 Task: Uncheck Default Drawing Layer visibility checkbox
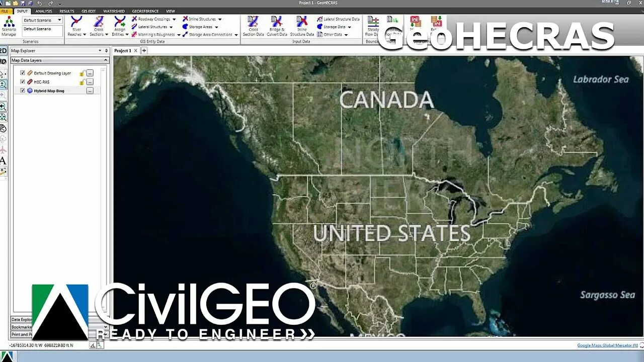point(23,73)
